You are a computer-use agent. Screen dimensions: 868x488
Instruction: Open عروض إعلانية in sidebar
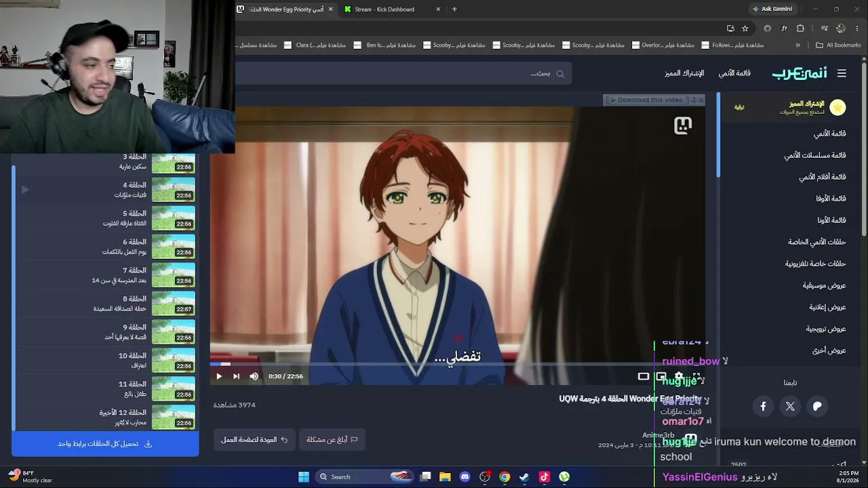pyautogui.click(x=827, y=307)
